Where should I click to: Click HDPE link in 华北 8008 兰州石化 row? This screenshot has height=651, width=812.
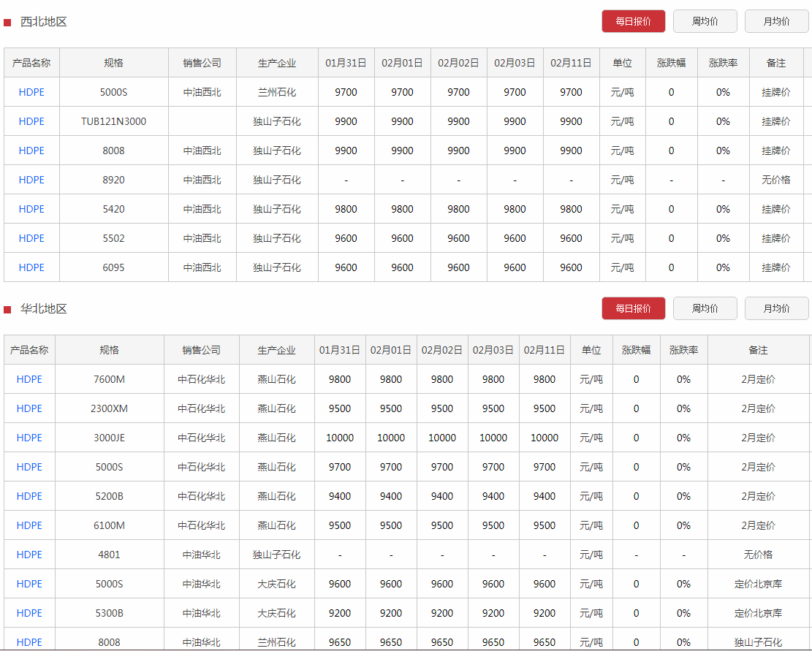pyautogui.click(x=29, y=642)
